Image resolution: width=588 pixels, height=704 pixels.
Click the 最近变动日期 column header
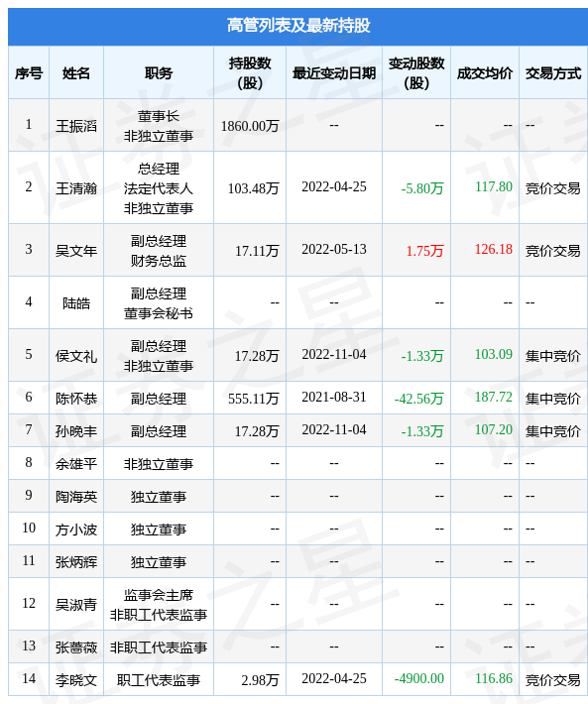pos(334,73)
